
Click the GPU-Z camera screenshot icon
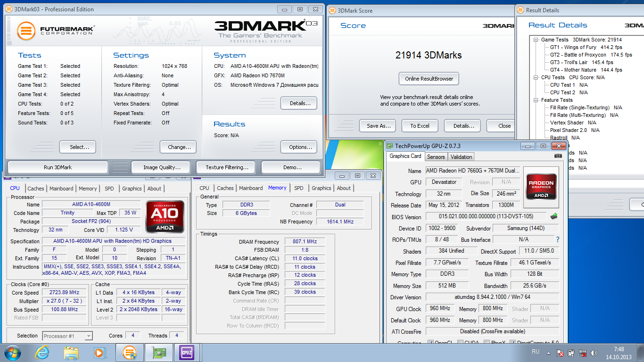[x=558, y=156]
